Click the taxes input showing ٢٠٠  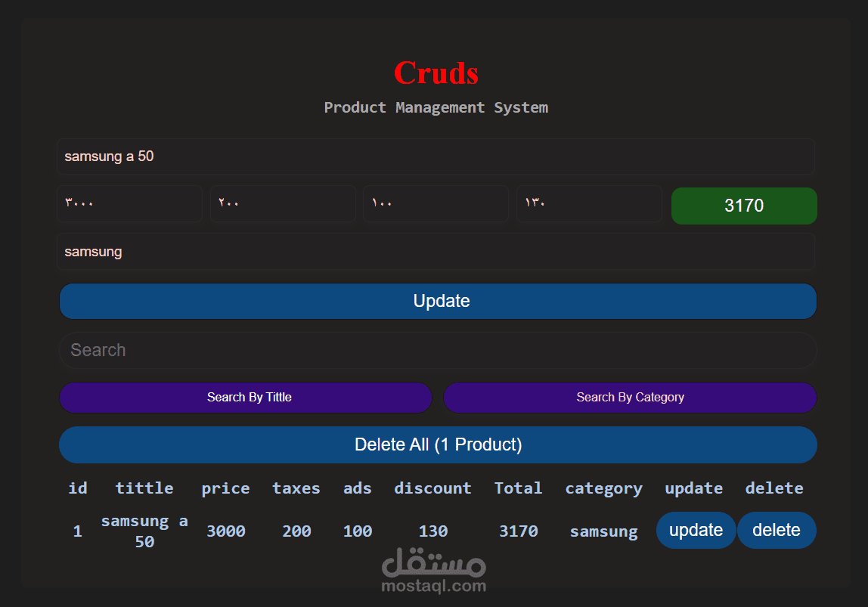coord(283,203)
